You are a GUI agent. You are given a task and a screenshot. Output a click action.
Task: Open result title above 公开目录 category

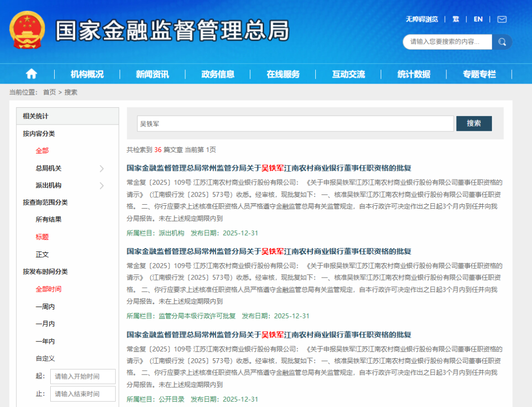(x=269, y=335)
